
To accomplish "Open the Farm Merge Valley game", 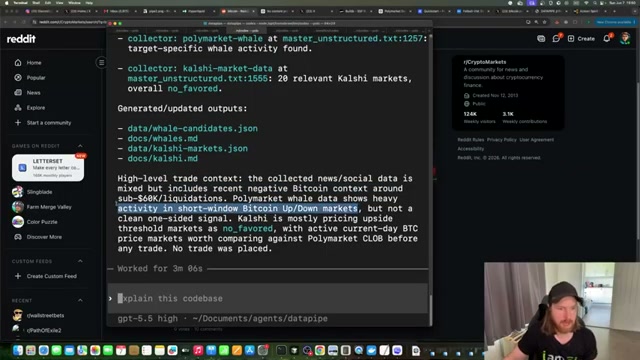I will click(x=49, y=207).
